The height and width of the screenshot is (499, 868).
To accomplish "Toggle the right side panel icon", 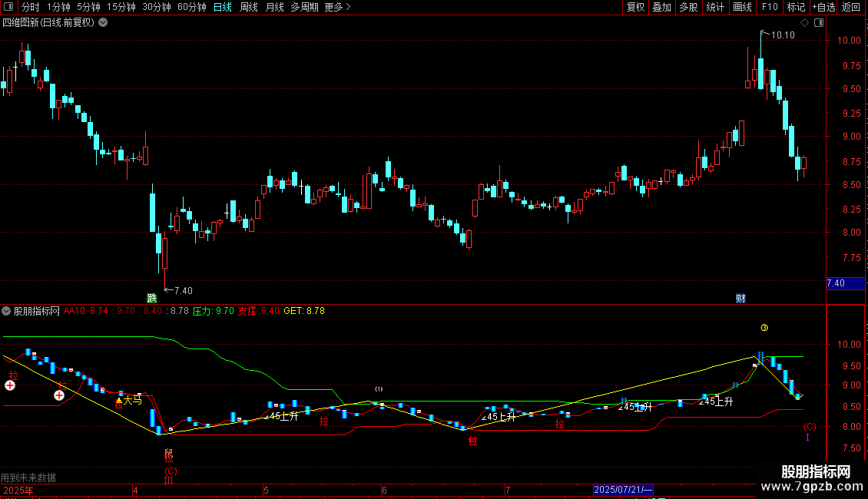I will coord(819,23).
